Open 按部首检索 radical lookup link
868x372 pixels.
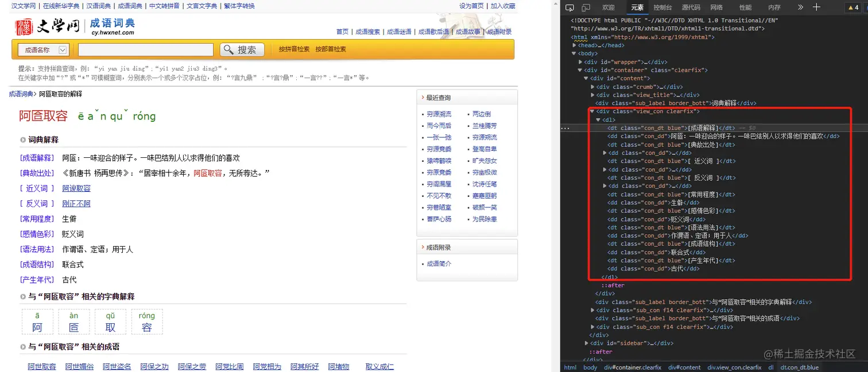coord(331,49)
